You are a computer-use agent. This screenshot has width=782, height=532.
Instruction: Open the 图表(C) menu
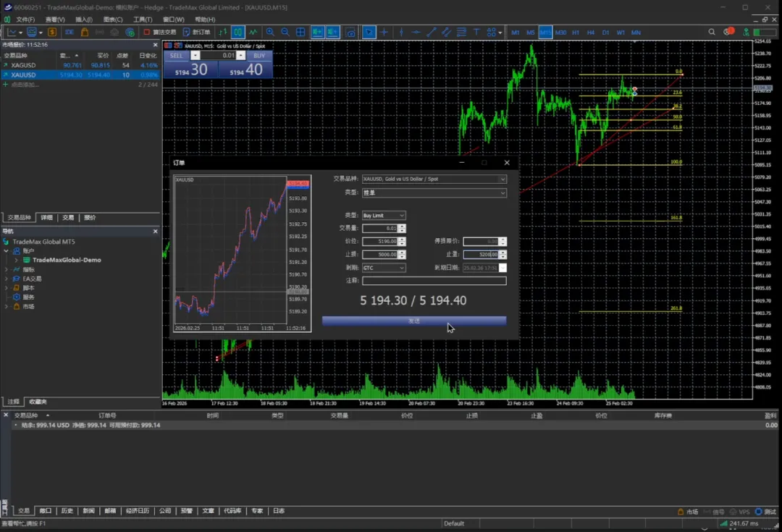[x=113, y=20]
